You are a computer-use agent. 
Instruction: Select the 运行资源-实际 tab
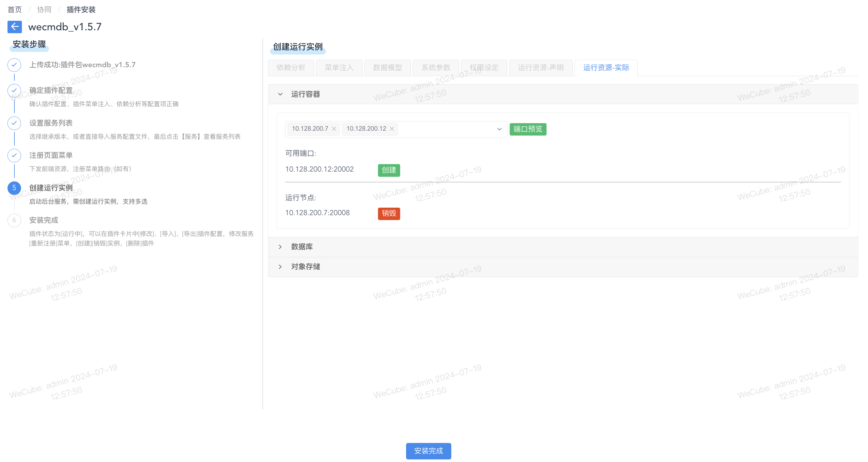[606, 68]
